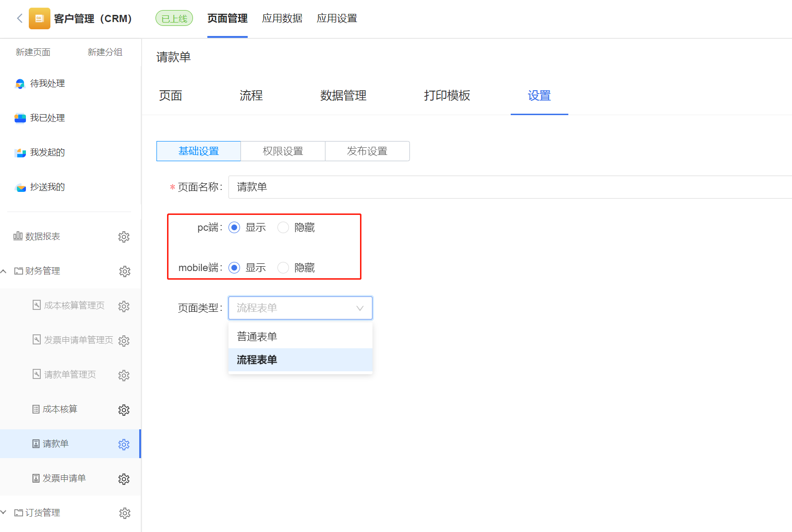Open gear settings for 数据报表

tap(124, 236)
